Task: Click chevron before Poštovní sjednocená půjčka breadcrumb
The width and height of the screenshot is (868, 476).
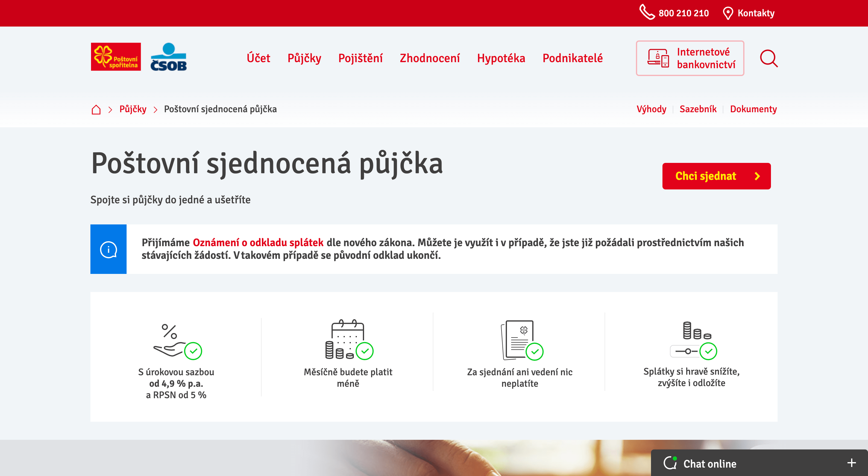Action: click(x=155, y=109)
